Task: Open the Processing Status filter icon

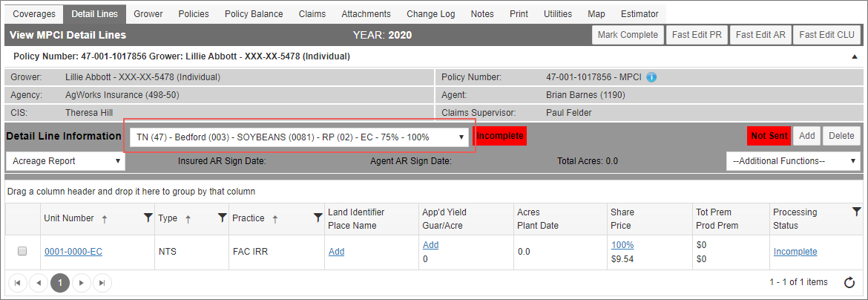Action: 856,212
